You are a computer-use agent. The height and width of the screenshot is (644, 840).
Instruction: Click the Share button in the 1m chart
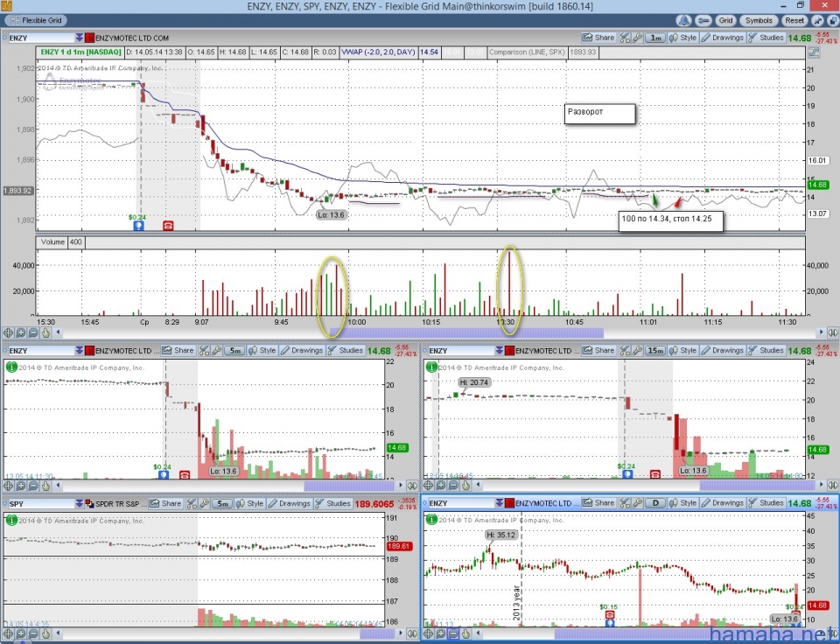pyautogui.click(x=598, y=38)
